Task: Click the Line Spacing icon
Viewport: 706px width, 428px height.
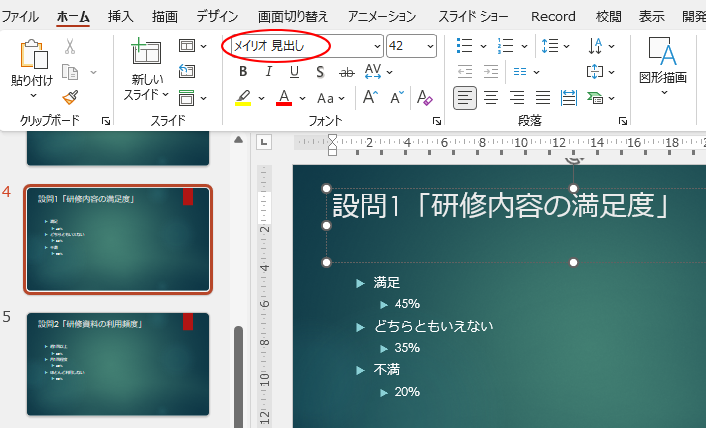Action: (x=549, y=46)
